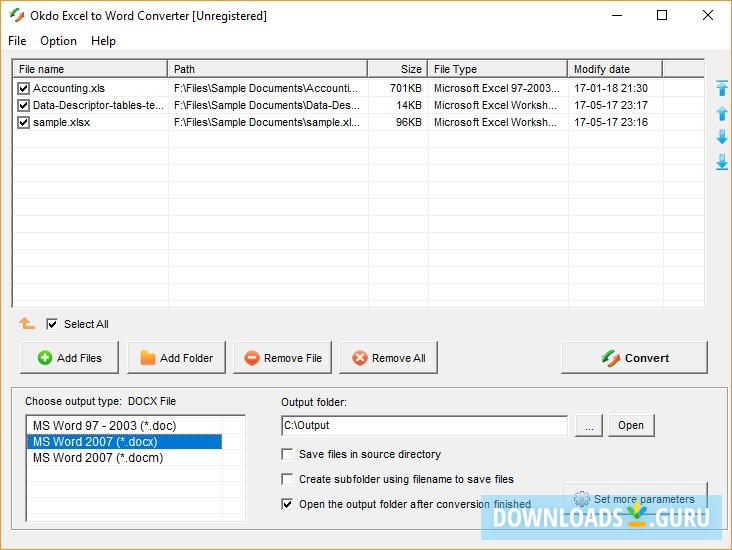Click the 701KB size cell
Viewport: 732px width, 550px height.
(x=406, y=88)
